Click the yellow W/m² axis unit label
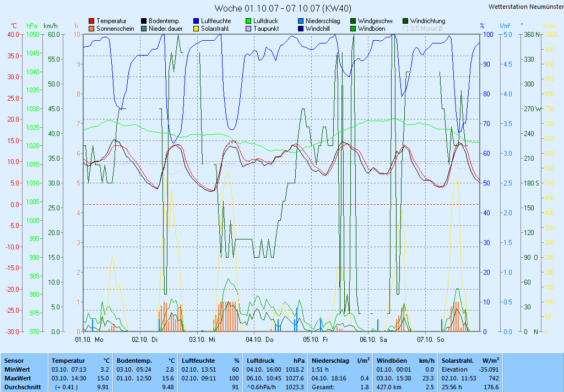Image resolution: width=564 pixels, height=392 pixels. click(x=549, y=26)
